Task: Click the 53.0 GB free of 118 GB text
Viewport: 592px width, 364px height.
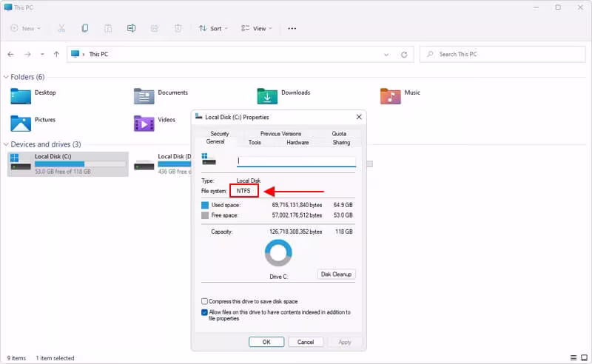Action: point(63,172)
